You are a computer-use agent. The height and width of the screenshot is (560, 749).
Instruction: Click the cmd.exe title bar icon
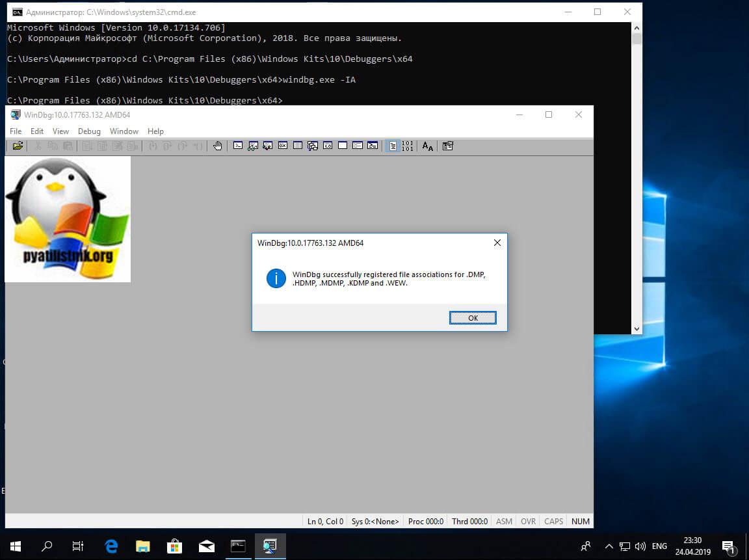pos(17,12)
